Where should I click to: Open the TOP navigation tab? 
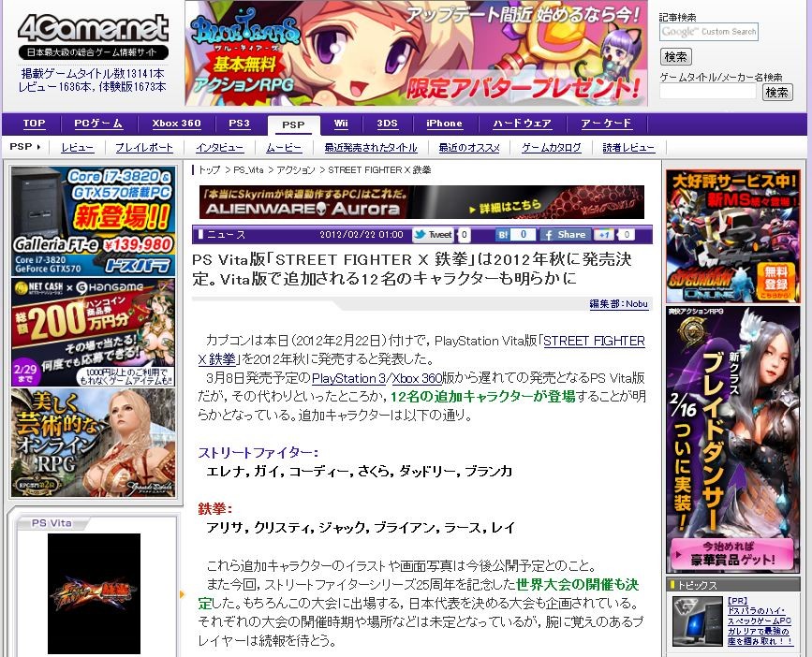coord(34,124)
